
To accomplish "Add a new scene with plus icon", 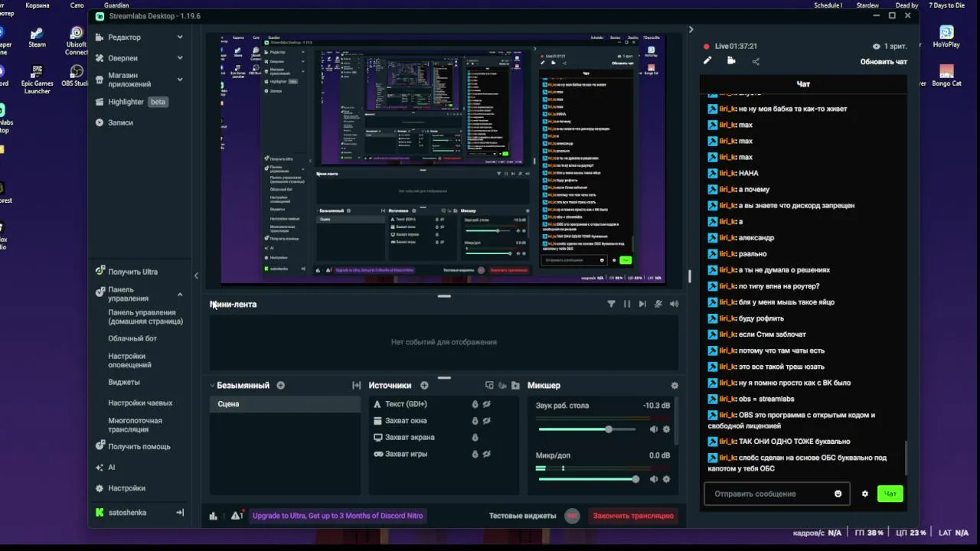I will click(280, 386).
